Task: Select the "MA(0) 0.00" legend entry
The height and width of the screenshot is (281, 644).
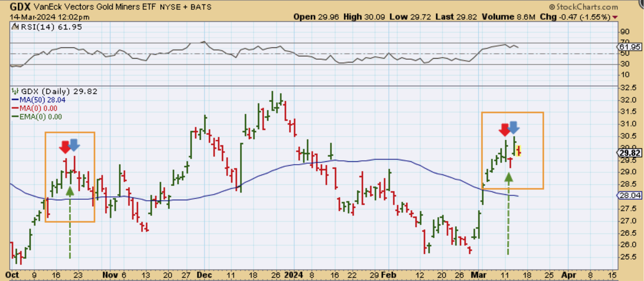Action: click(x=34, y=108)
